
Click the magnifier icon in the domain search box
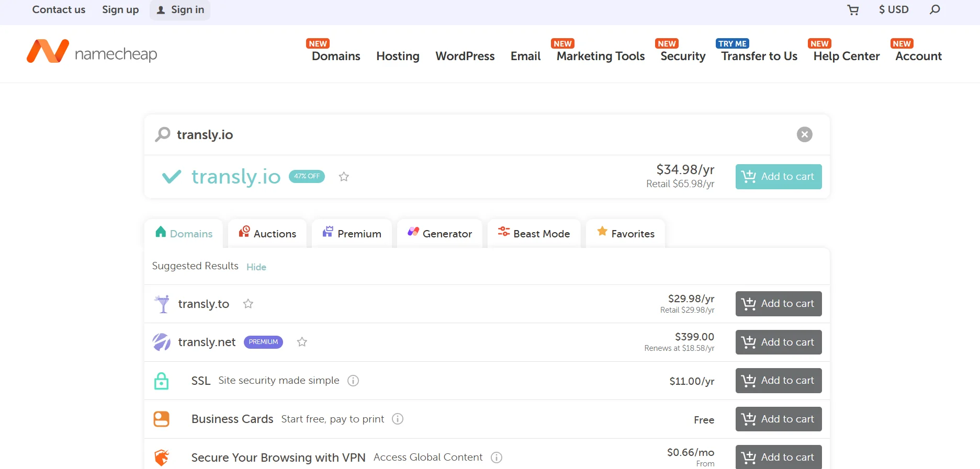coord(163,134)
